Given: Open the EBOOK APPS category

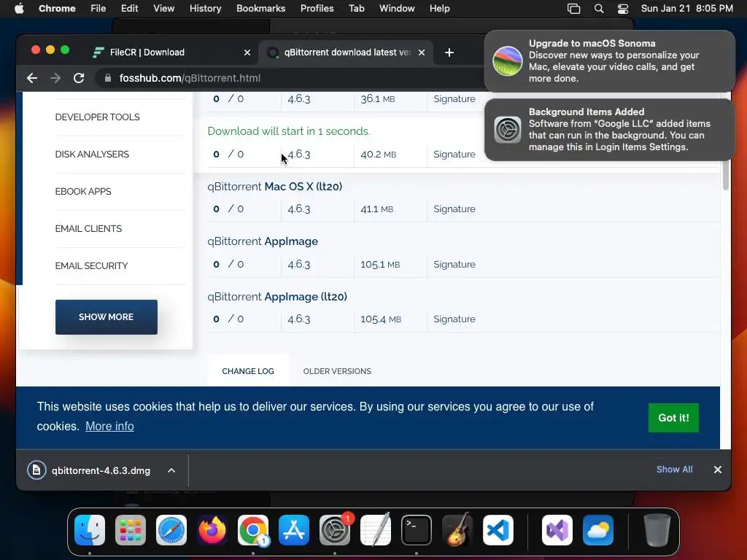Looking at the screenshot, I should tap(83, 192).
